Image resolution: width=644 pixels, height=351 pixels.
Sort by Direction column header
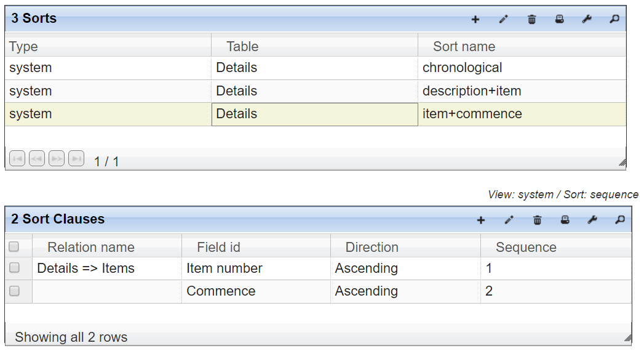tap(405, 247)
